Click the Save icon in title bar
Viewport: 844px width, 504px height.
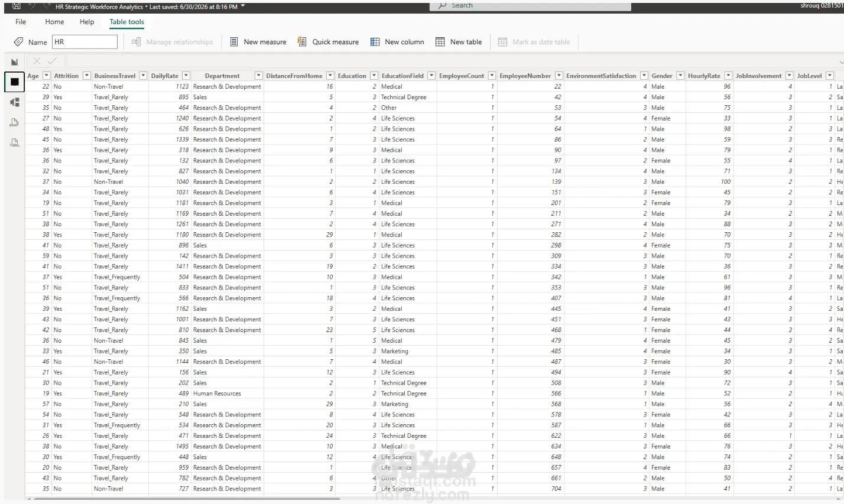tap(17, 6)
